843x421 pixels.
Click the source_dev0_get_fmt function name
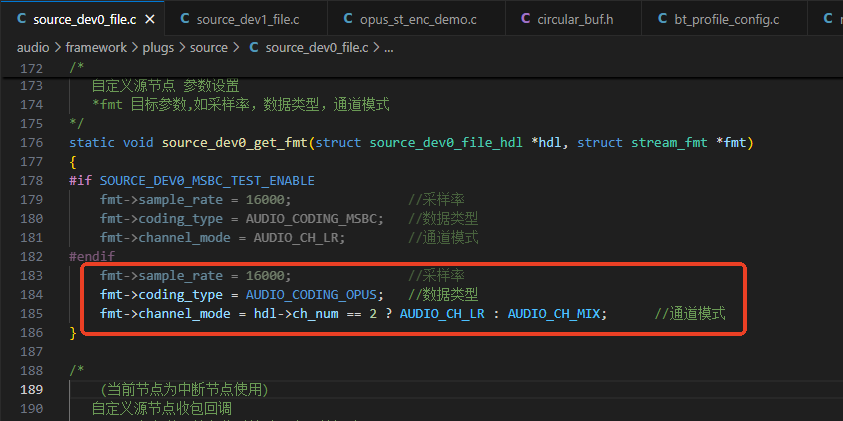click(x=235, y=142)
